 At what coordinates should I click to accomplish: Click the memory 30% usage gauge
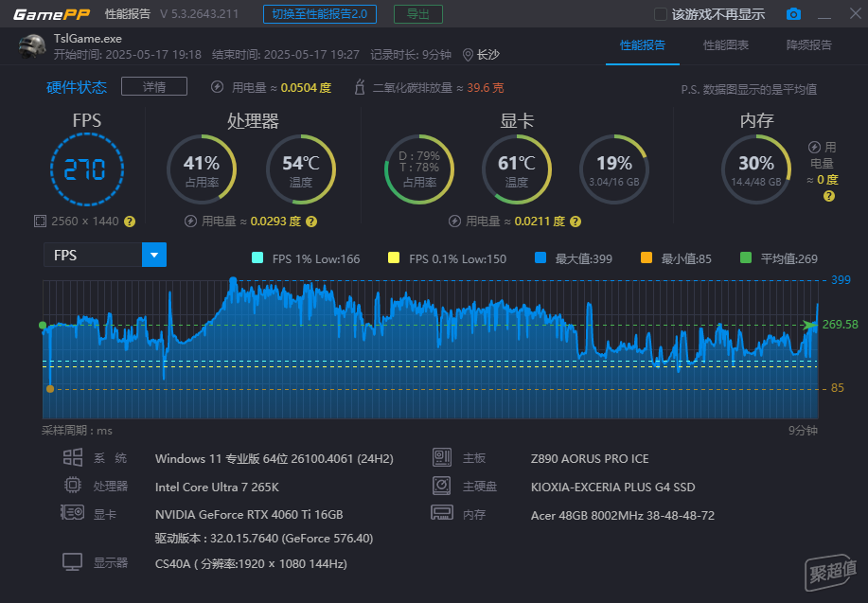[756, 168]
